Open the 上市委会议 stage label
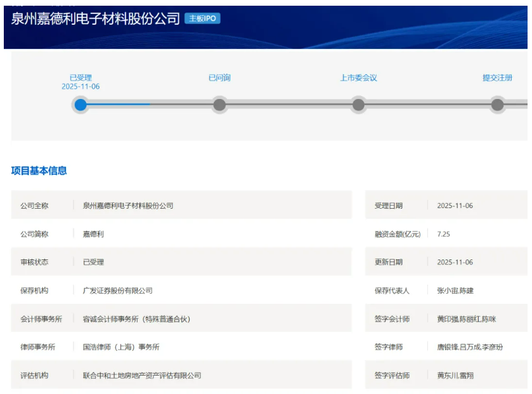This screenshot has width=532, height=394. [x=358, y=77]
